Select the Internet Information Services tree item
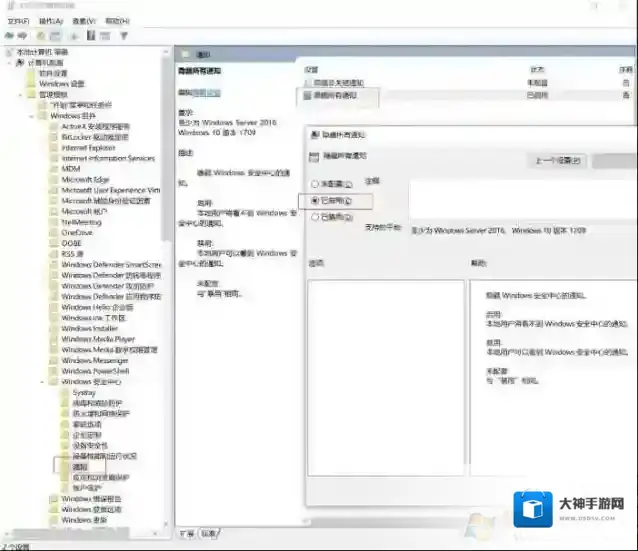Viewport: 638px width, 551px height. coord(108,158)
